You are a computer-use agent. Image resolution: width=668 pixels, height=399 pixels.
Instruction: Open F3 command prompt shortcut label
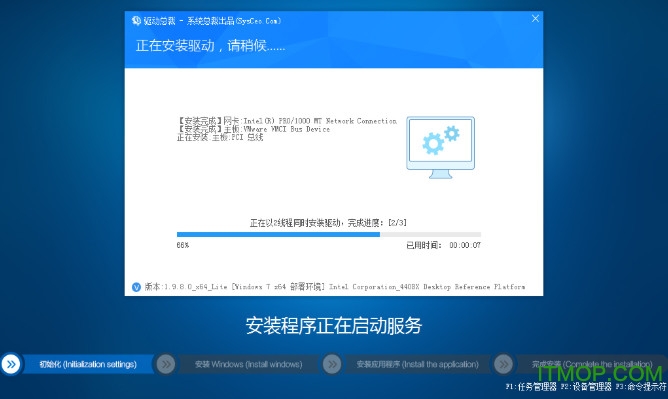pos(641,387)
